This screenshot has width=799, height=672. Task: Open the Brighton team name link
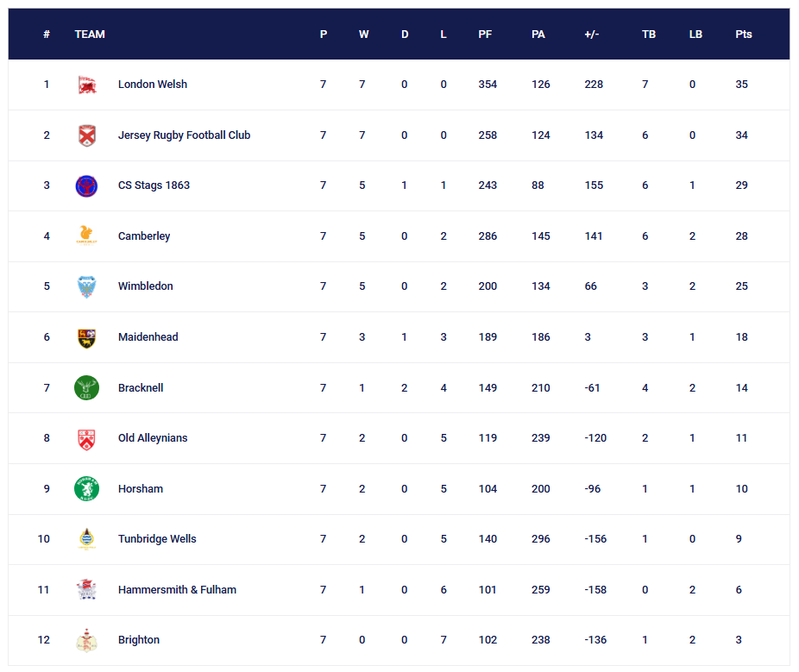(x=139, y=640)
